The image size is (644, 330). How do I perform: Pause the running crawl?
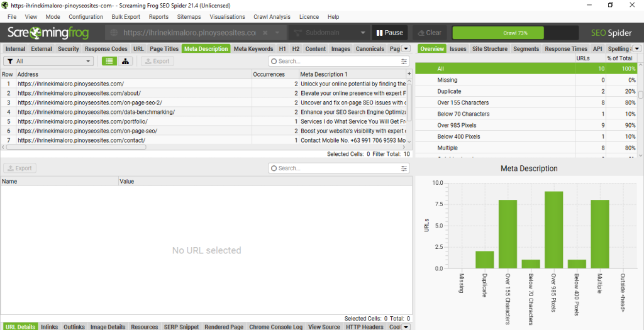coord(389,33)
